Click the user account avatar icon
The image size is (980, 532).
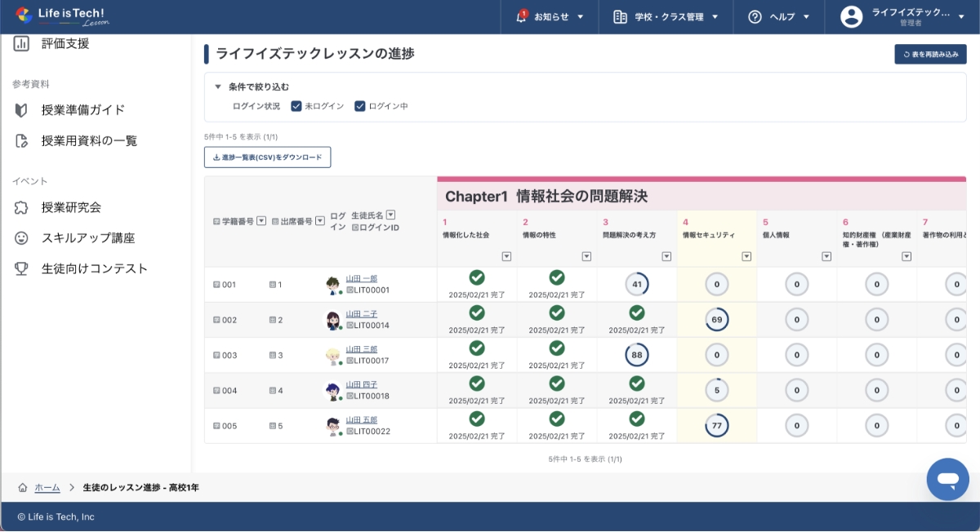tap(851, 16)
